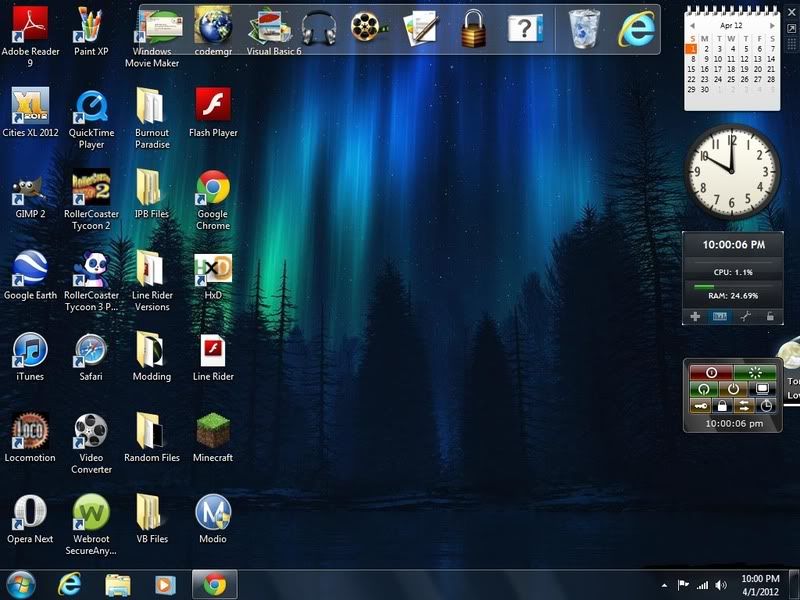The height and width of the screenshot is (600, 800).
Task: Click the plus icon in system monitor gadget
Action: tap(695, 317)
